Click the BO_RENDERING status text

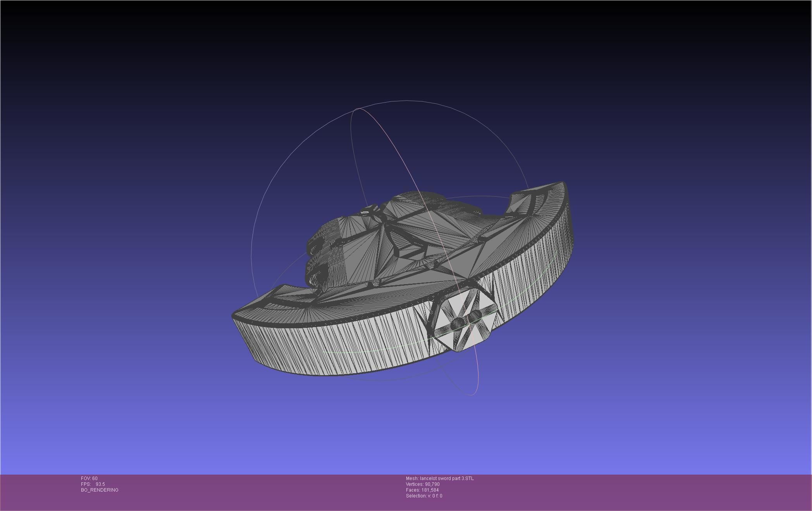click(x=100, y=490)
